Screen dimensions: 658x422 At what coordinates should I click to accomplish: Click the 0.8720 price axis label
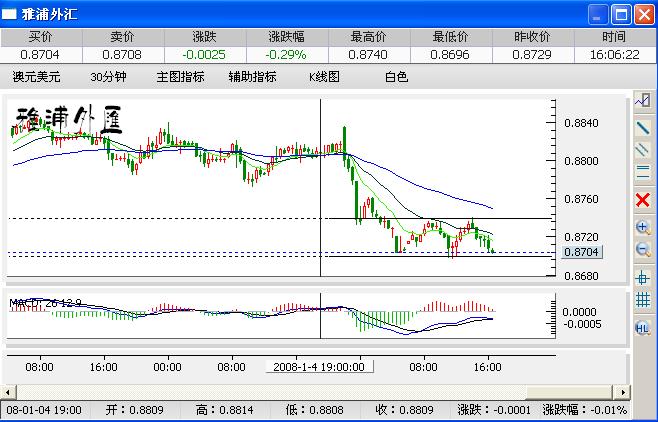[x=581, y=237]
